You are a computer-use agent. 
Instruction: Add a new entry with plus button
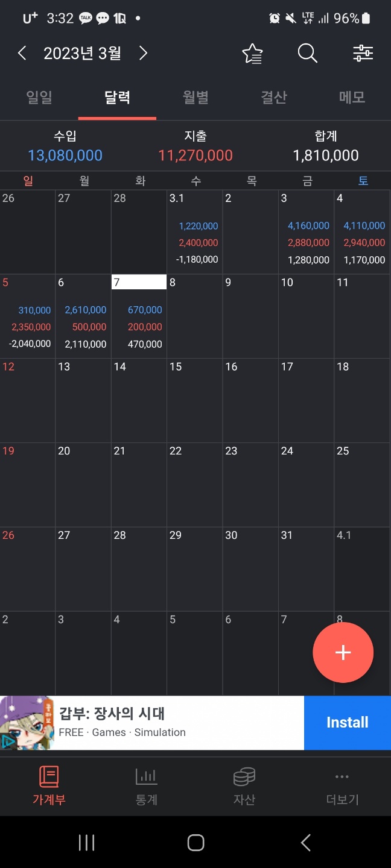point(343,652)
